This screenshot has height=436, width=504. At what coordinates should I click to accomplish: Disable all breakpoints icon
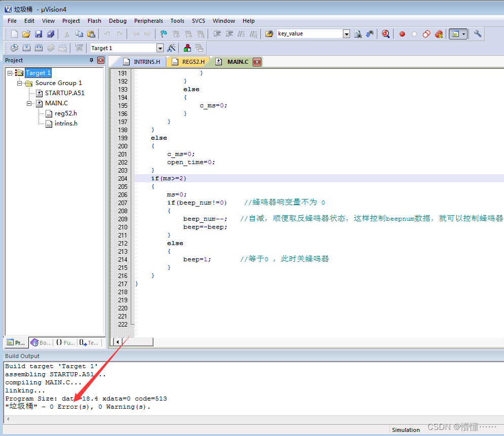(427, 34)
